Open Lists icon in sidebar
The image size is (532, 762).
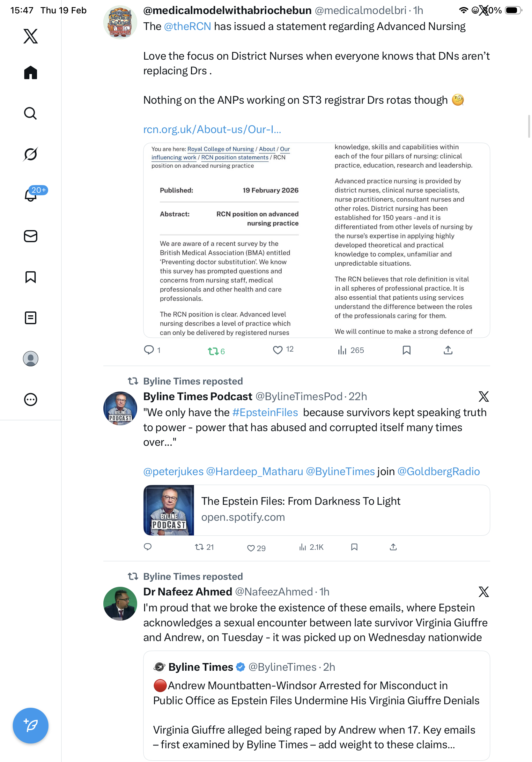pyautogui.click(x=31, y=317)
